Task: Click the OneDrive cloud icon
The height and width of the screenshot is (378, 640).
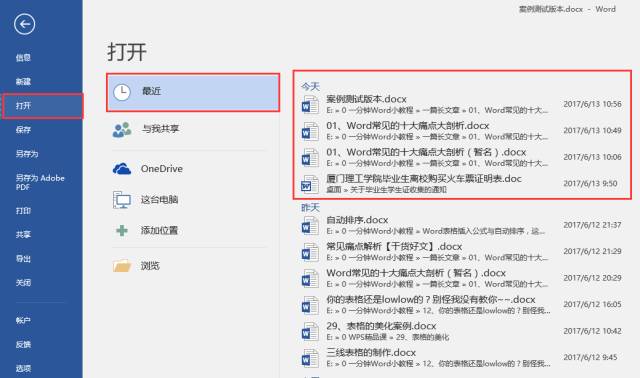Action: 122,169
